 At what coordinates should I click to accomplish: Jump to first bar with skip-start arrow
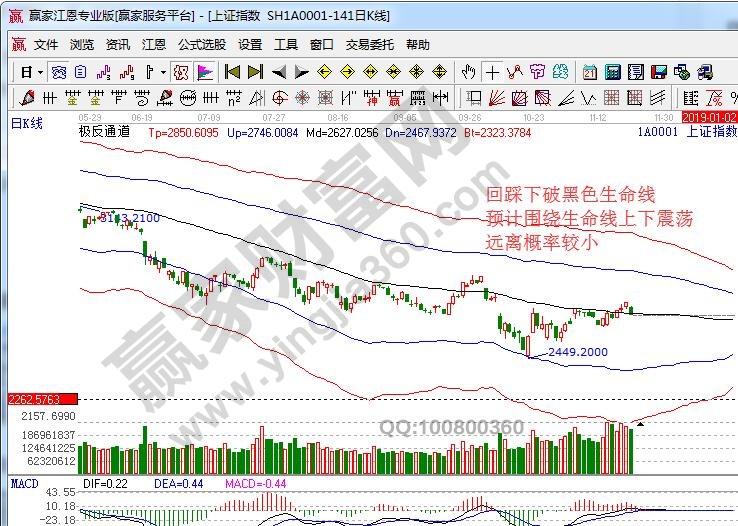click(232, 72)
